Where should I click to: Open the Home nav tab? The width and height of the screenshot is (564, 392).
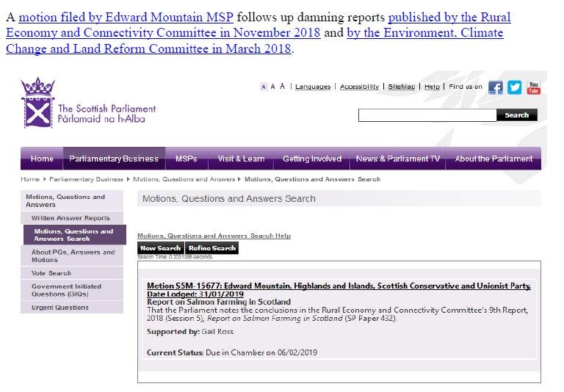click(42, 159)
